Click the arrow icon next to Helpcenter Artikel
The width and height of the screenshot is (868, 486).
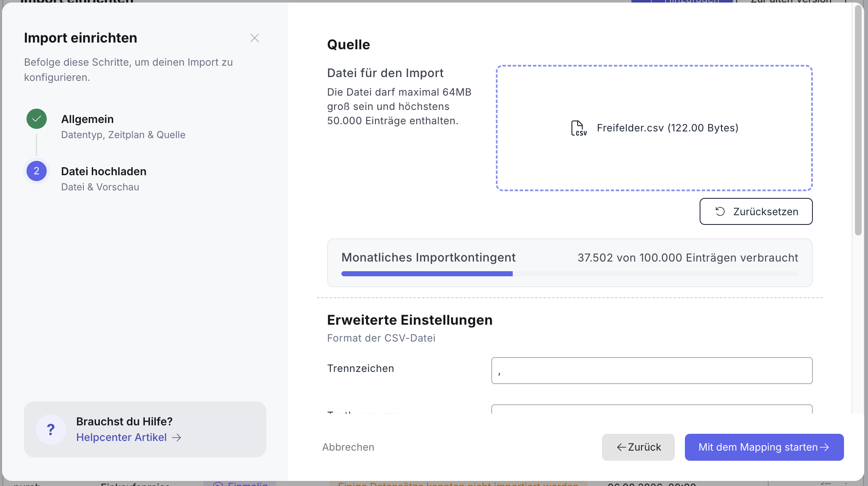click(177, 438)
